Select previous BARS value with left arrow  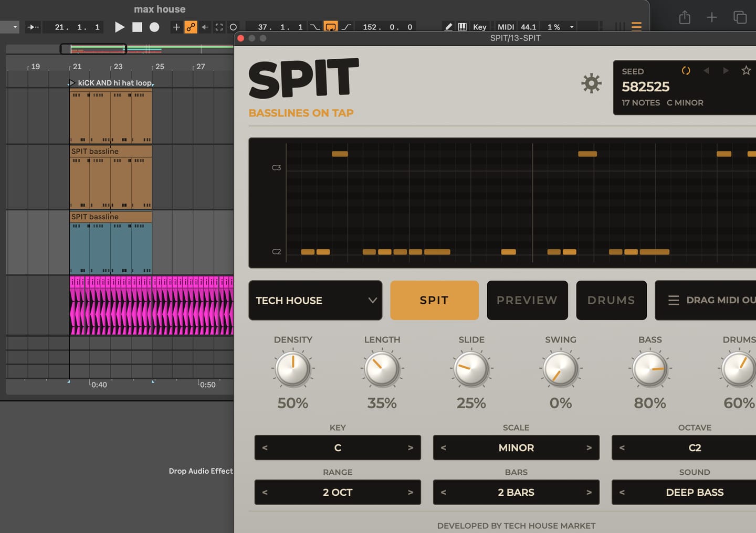(x=444, y=492)
